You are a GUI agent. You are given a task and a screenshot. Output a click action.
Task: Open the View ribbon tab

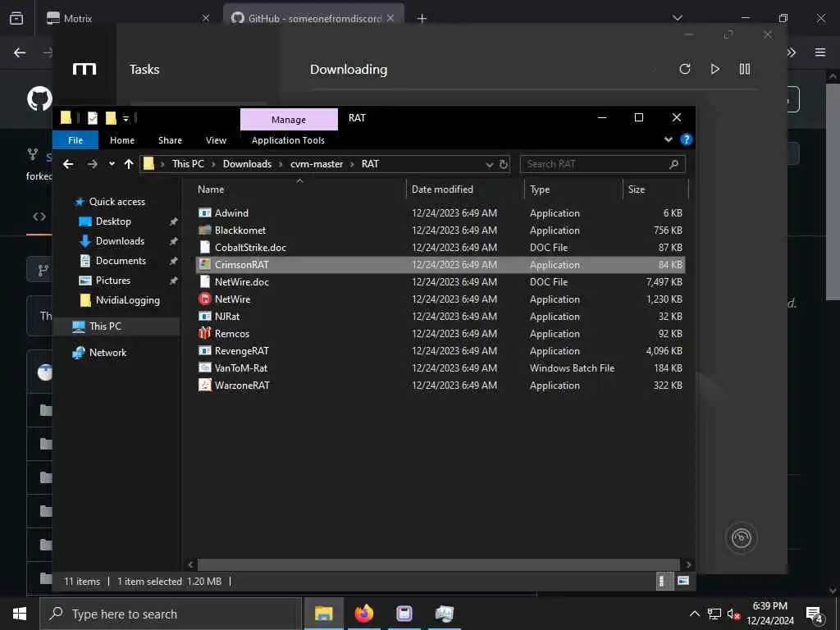coord(216,140)
